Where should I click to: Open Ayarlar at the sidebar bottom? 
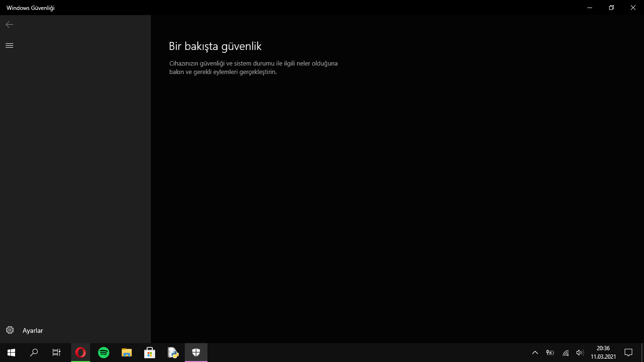75,330
